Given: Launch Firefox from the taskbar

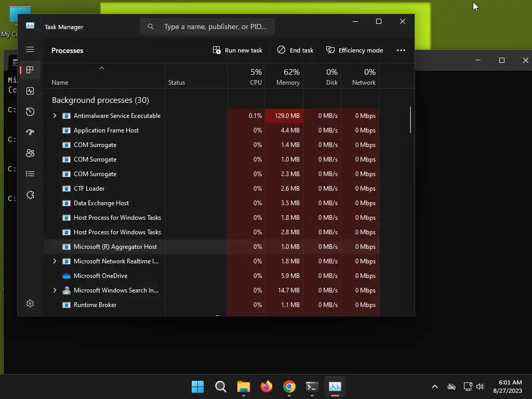Looking at the screenshot, I should 267,387.
